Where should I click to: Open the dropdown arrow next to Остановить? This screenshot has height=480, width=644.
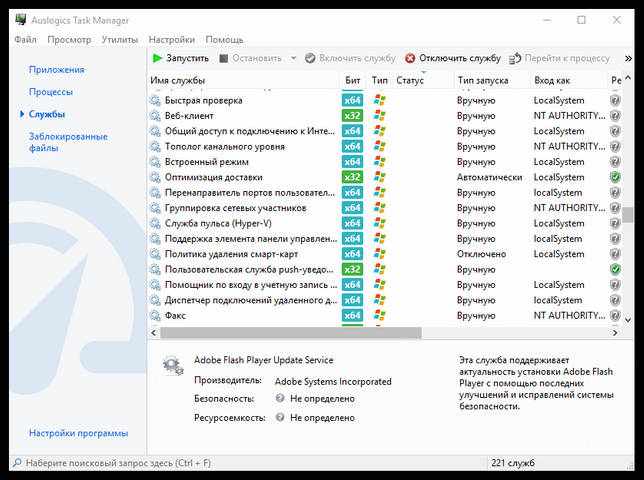(x=293, y=58)
